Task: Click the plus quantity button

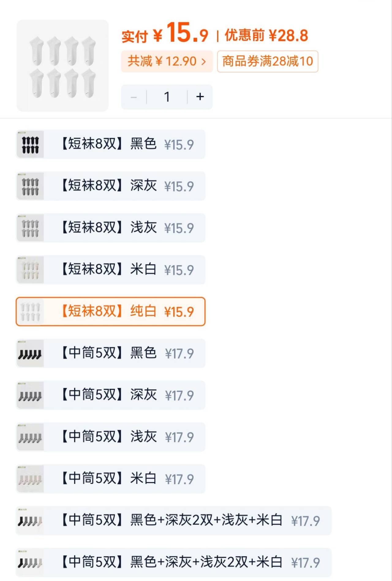Action: pyautogui.click(x=200, y=97)
